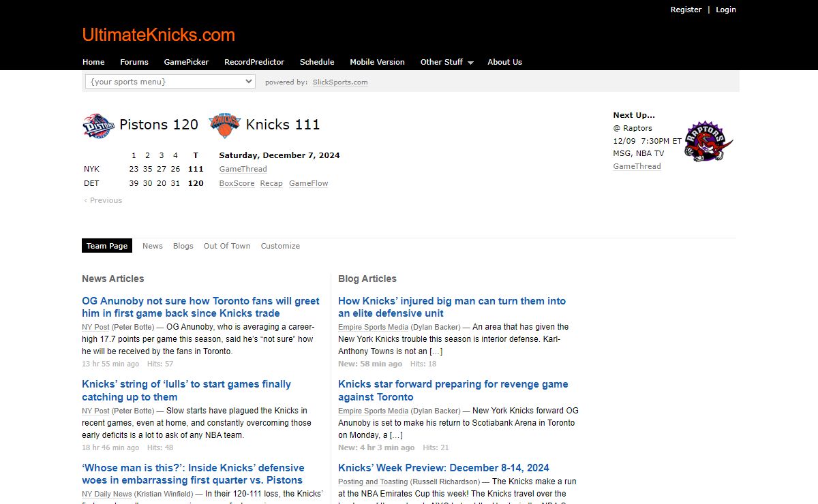Go to the Forums page
Viewport: 818px width, 504px height.
pos(134,62)
